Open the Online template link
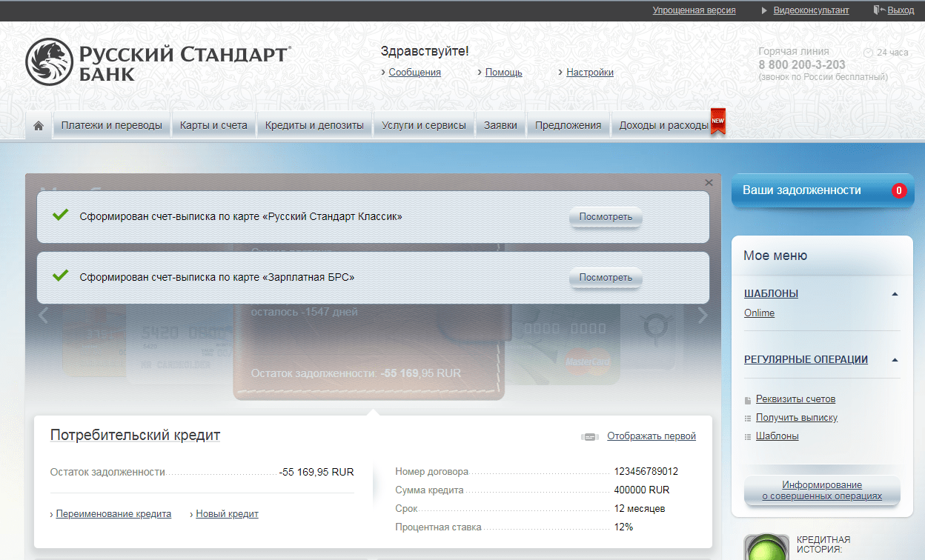The width and height of the screenshot is (925, 560). tap(759, 313)
